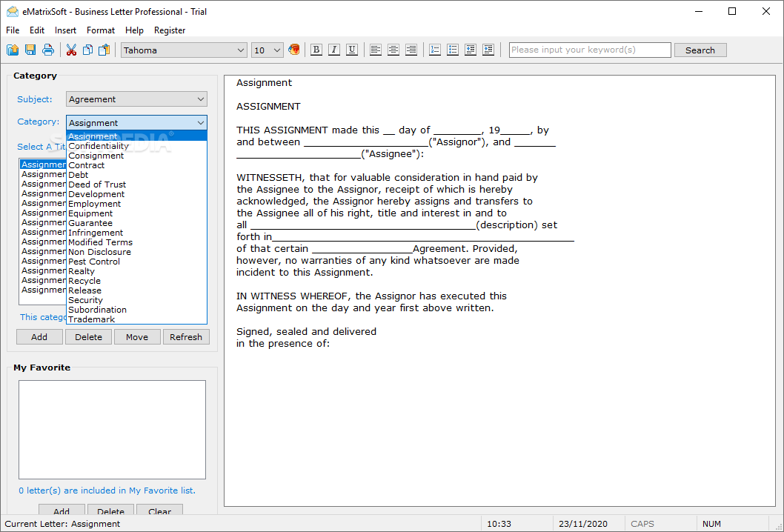
Task: Open the Register menu
Action: click(x=170, y=30)
